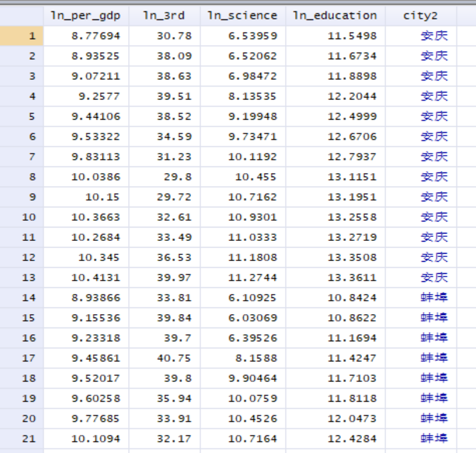Click cell value 10.345
Screen dimensions: 476x453
coord(99,257)
